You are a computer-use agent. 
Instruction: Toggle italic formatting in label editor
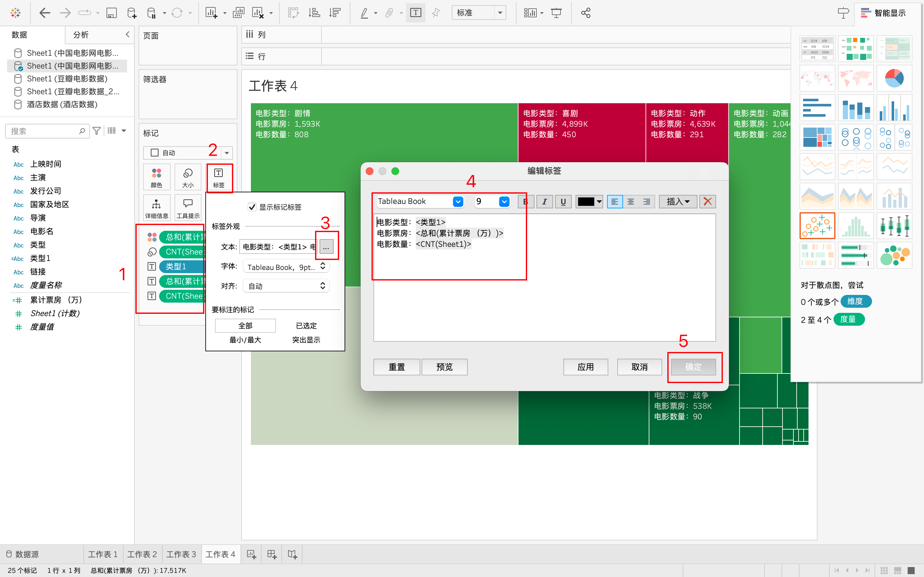544,202
